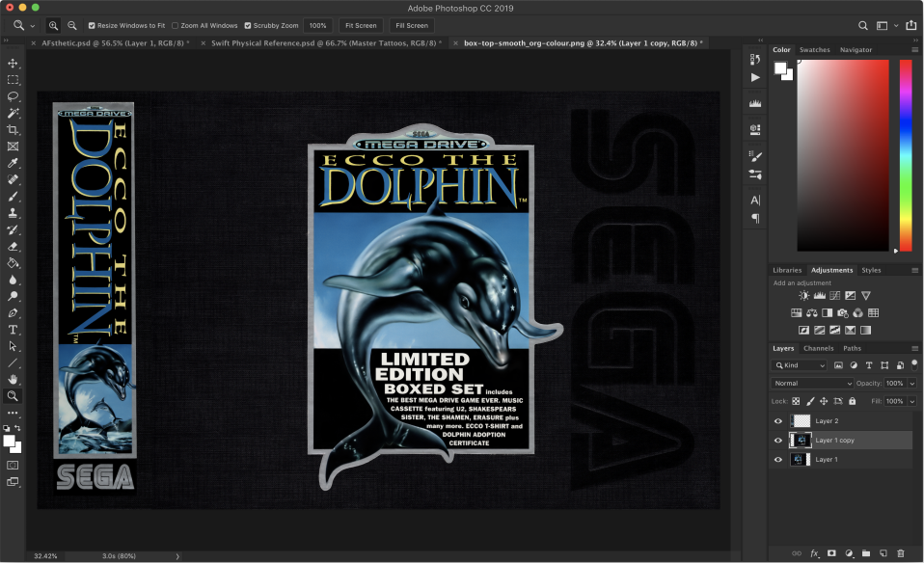Open the layer Kind filter dropdown

pos(801,365)
